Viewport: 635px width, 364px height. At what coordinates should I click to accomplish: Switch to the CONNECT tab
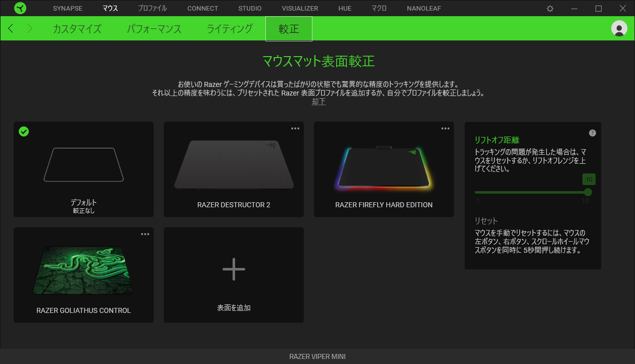pyautogui.click(x=203, y=9)
